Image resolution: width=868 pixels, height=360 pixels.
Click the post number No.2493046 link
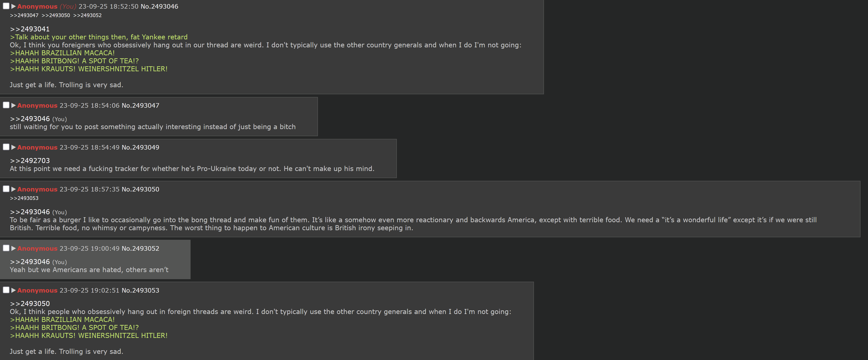pyautogui.click(x=159, y=6)
